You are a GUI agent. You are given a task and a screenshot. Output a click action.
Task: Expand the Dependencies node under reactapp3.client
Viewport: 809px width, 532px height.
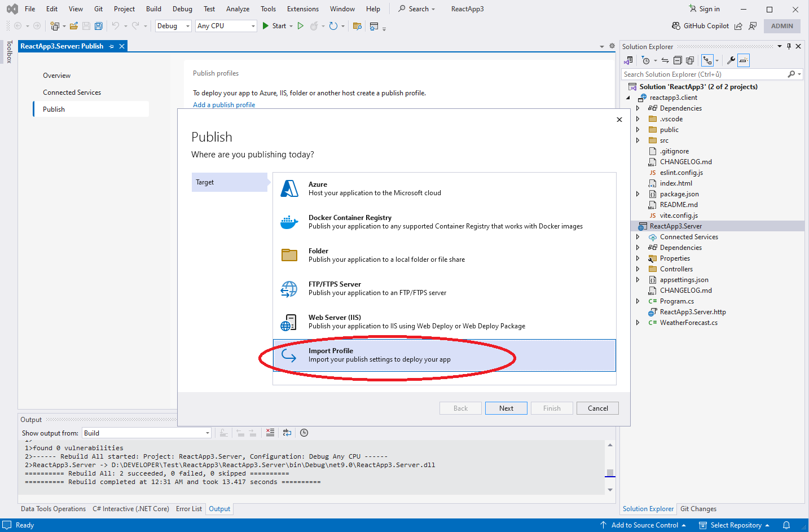click(638, 108)
